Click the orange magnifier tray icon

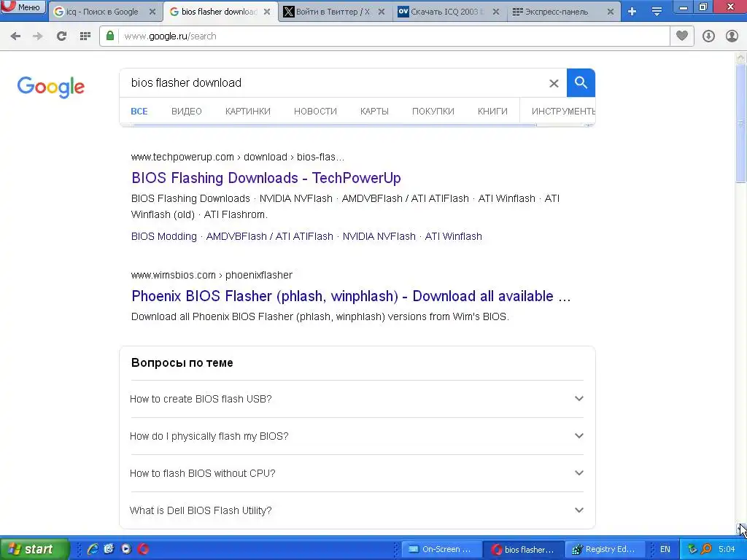706,549
